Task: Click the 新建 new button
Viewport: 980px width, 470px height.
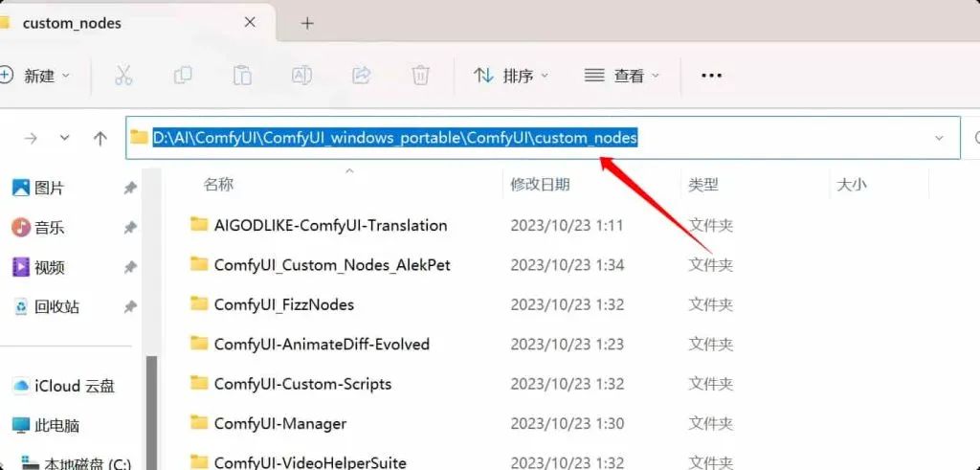Action: tap(35, 76)
